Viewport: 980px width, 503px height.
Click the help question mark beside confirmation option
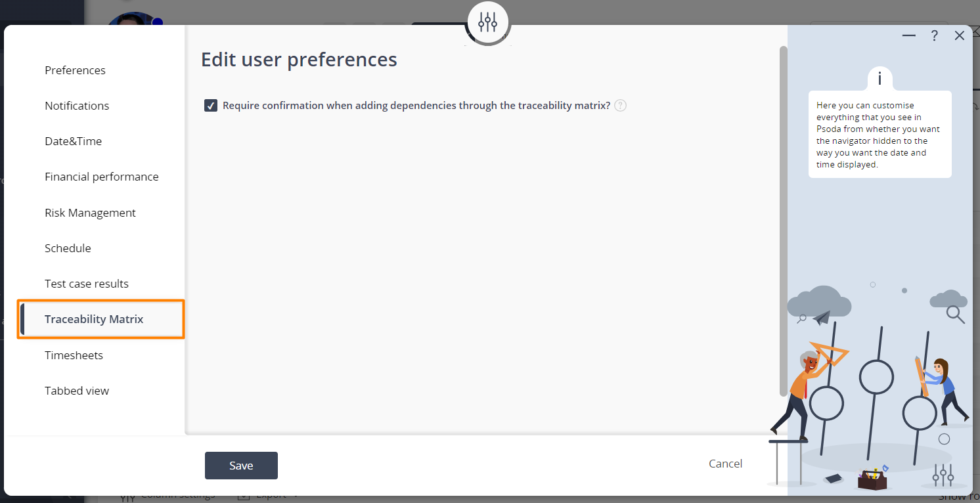[620, 105]
